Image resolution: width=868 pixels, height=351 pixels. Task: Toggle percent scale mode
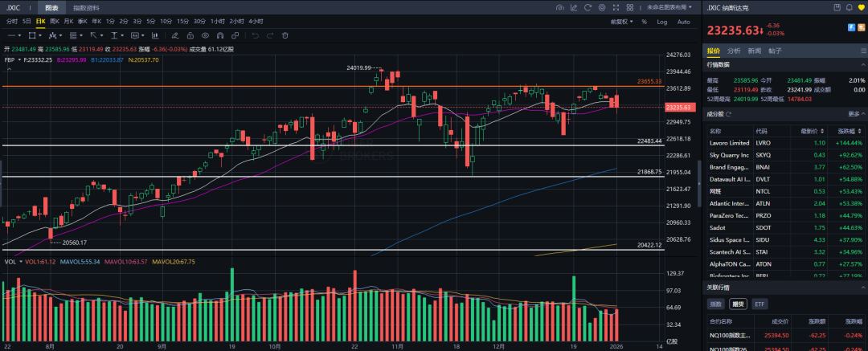pos(644,22)
